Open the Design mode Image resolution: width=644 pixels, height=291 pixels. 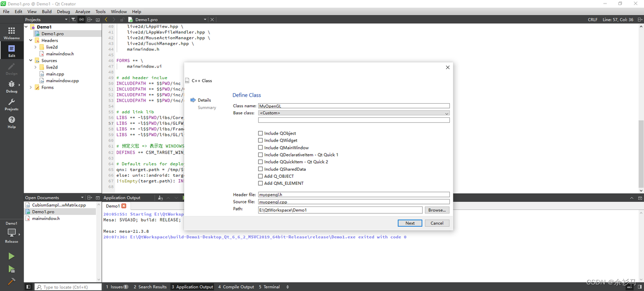(12, 68)
